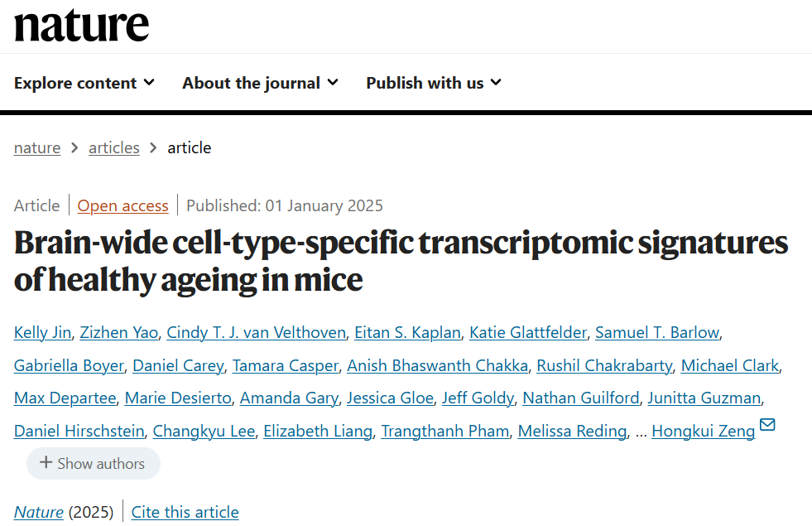This screenshot has width=812, height=526.
Task: Go to the nature breadcrumb link
Action: (37, 147)
